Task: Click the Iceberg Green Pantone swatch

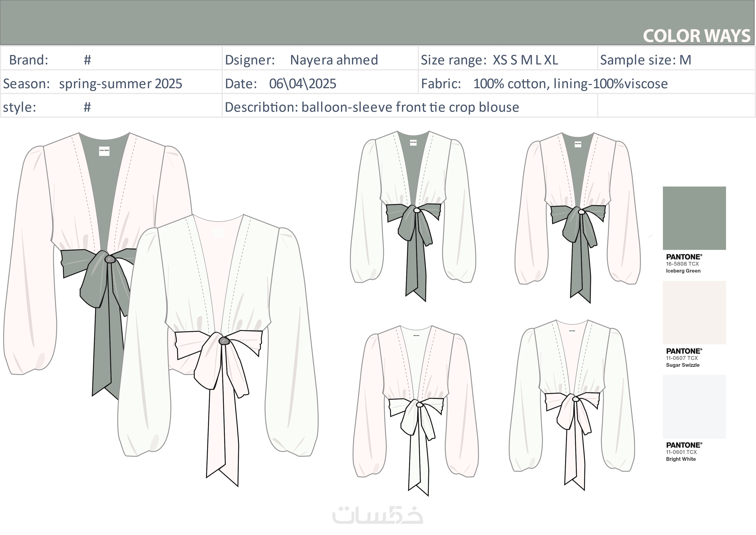Action: (x=694, y=218)
